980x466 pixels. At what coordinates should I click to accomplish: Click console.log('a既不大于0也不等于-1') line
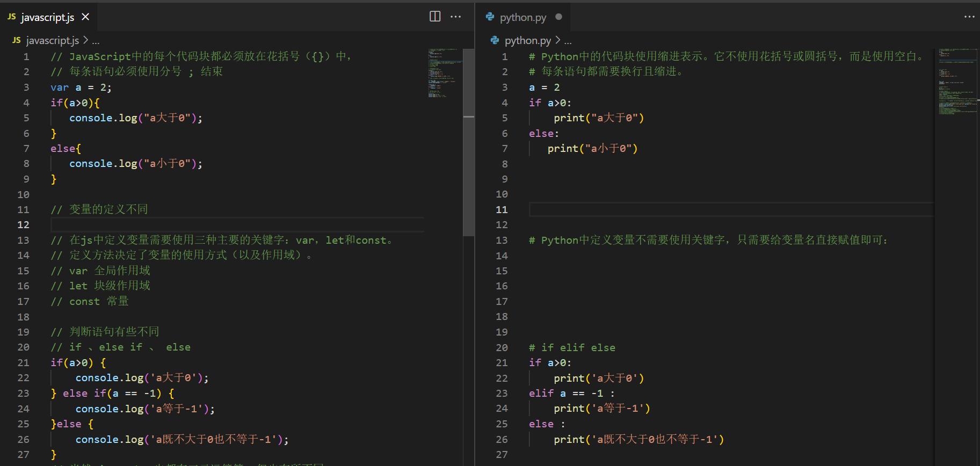pyautogui.click(x=182, y=439)
